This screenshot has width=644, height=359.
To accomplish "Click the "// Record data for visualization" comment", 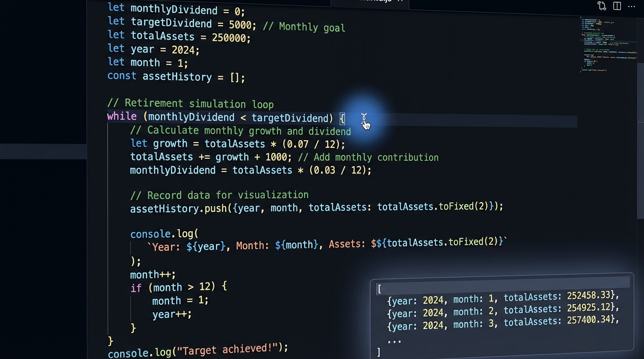I will pyautogui.click(x=219, y=195).
